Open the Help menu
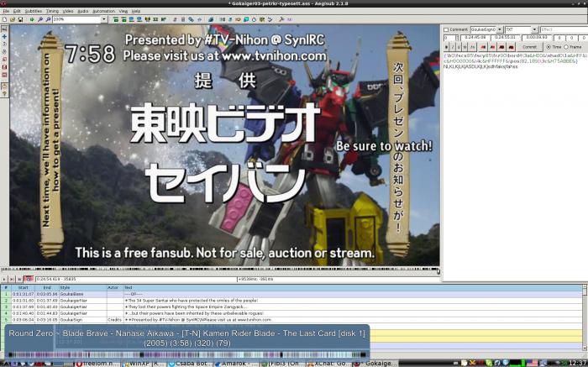The width and height of the screenshot is (588, 367). [136, 11]
